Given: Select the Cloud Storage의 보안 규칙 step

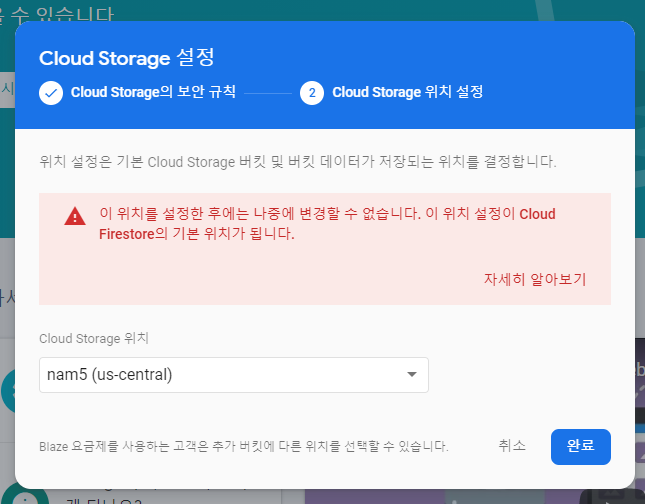Looking at the screenshot, I should point(153,92).
